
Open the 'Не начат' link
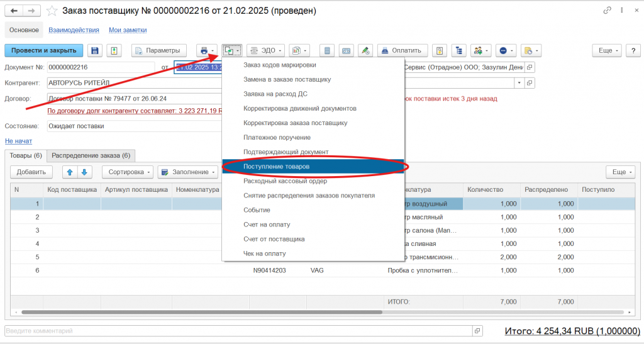[18, 141]
